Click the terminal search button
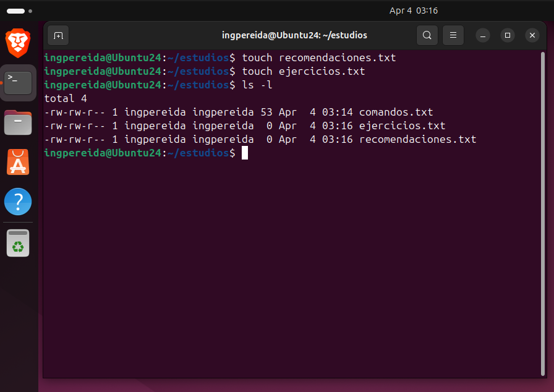 (427, 35)
